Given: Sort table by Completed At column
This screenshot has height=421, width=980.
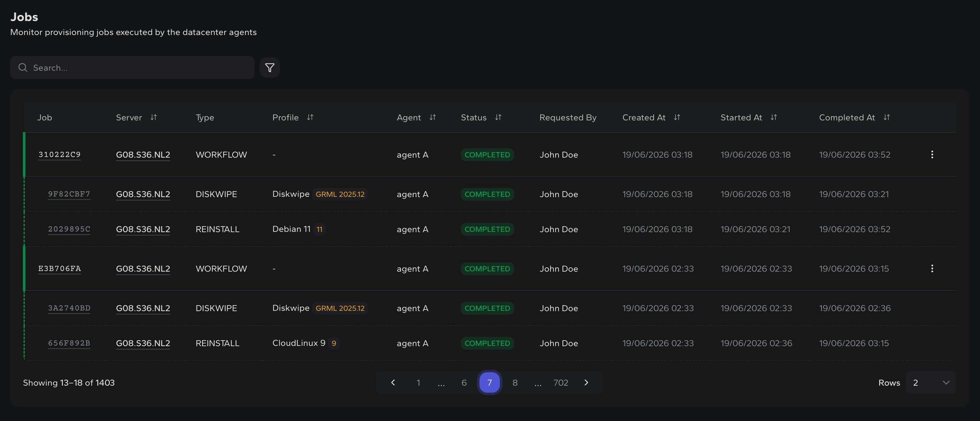Looking at the screenshot, I should (x=886, y=117).
